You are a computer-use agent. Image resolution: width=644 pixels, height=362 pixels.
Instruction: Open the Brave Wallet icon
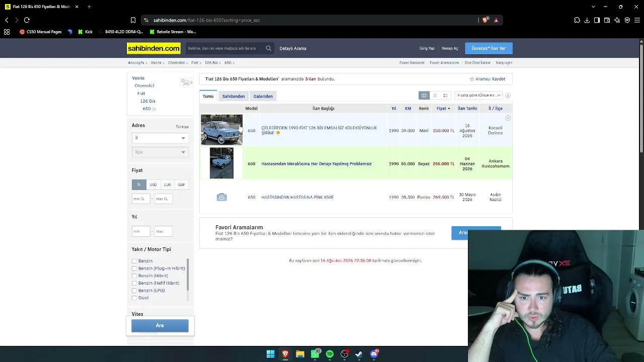click(607, 20)
